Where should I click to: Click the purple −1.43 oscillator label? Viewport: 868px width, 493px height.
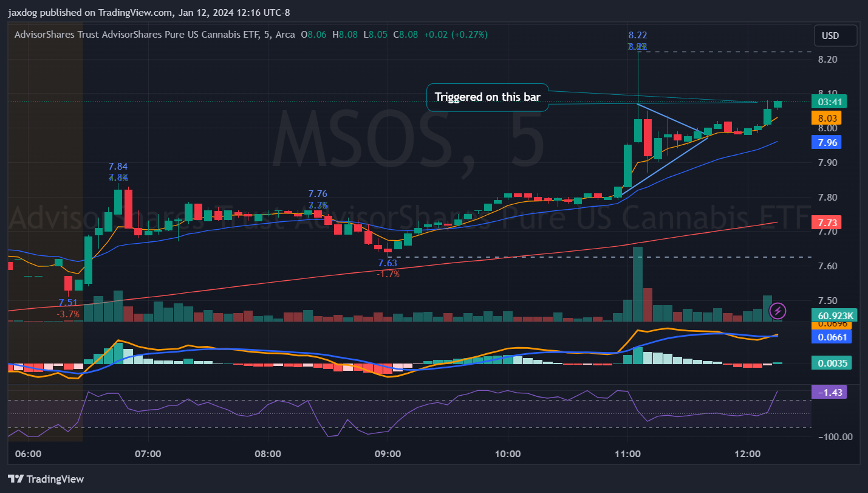(x=829, y=392)
